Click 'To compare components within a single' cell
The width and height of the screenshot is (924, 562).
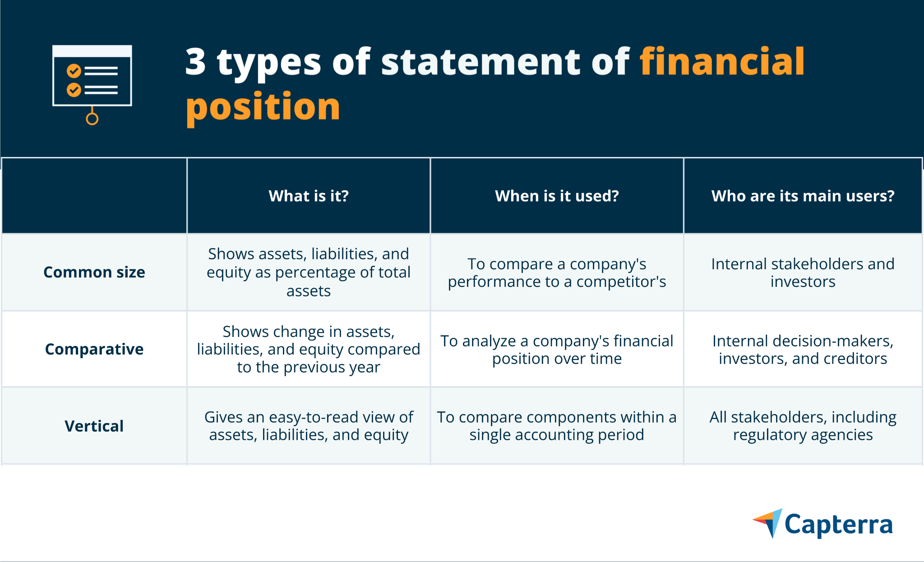pyautogui.click(x=557, y=426)
